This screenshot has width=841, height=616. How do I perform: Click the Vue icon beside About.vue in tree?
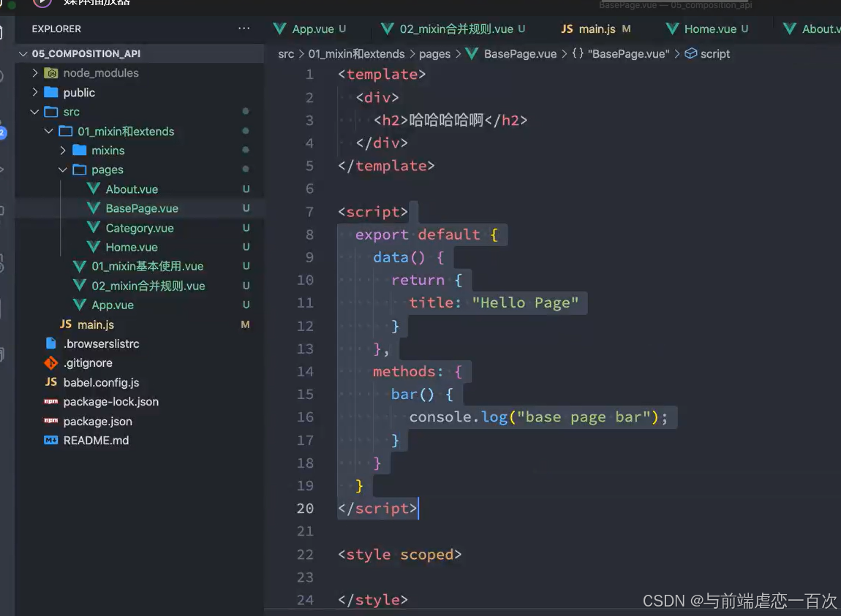pyautogui.click(x=94, y=189)
